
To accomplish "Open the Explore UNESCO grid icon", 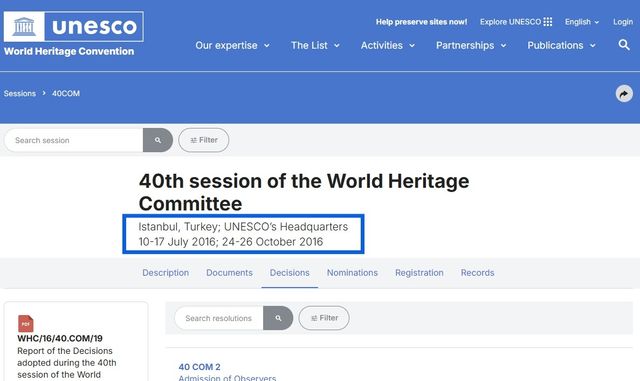I will point(548,22).
